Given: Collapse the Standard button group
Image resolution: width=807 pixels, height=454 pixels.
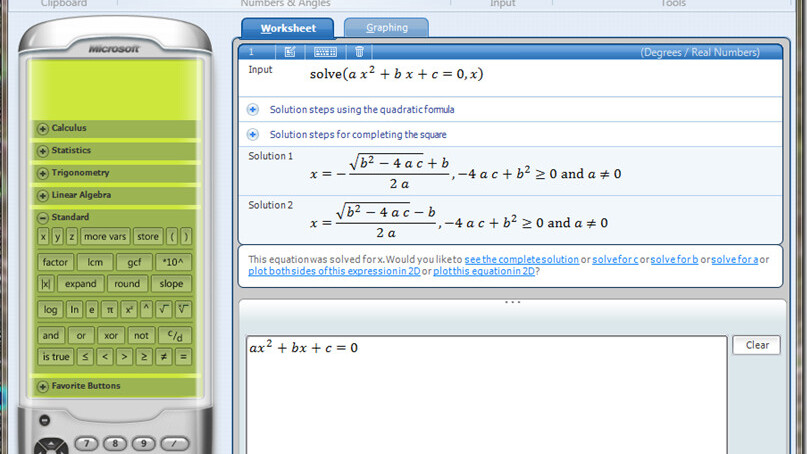Looking at the screenshot, I should click(x=43, y=217).
